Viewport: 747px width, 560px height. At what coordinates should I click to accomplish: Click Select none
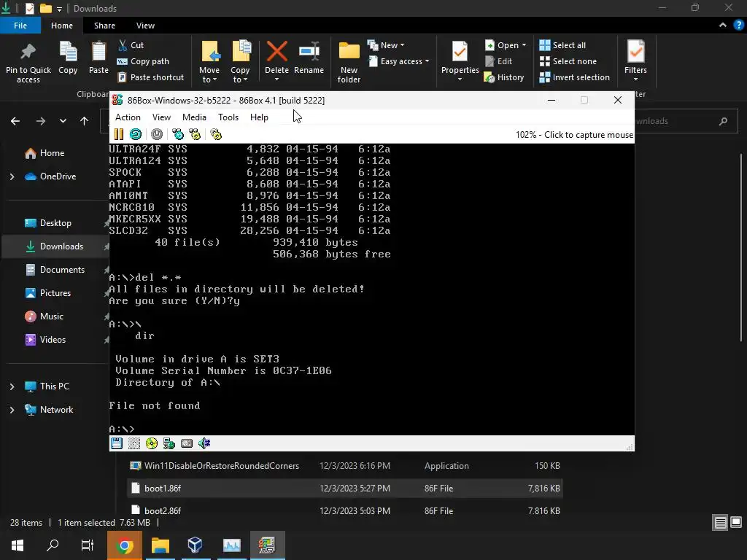coord(568,61)
